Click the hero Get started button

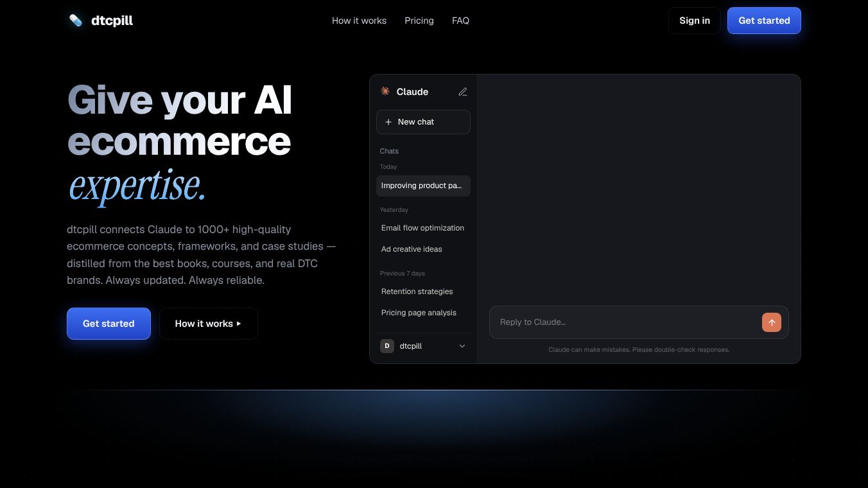point(108,324)
